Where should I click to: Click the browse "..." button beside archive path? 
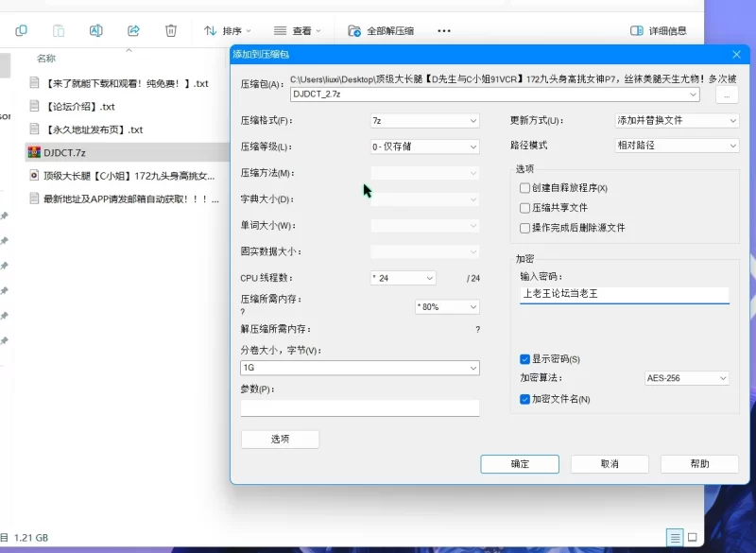tap(726, 95)
